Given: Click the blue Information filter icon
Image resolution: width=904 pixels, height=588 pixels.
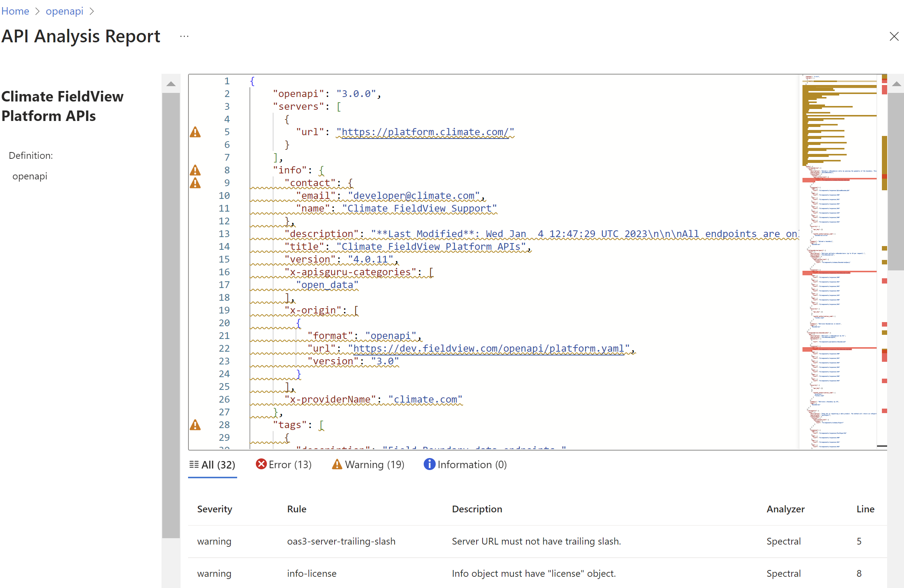Looking at the screenshot, I should (x=429, y=464).
